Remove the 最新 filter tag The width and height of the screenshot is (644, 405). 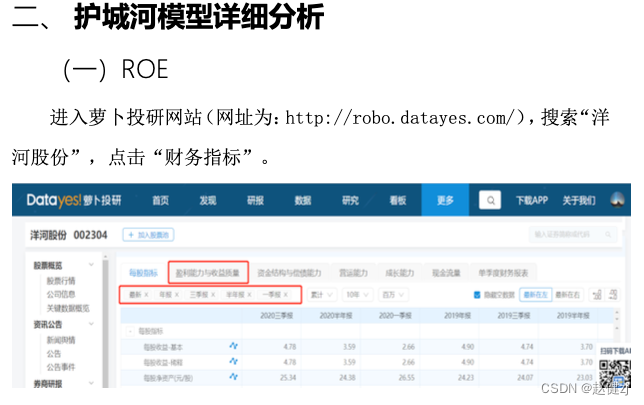click(x=146, y=295)
